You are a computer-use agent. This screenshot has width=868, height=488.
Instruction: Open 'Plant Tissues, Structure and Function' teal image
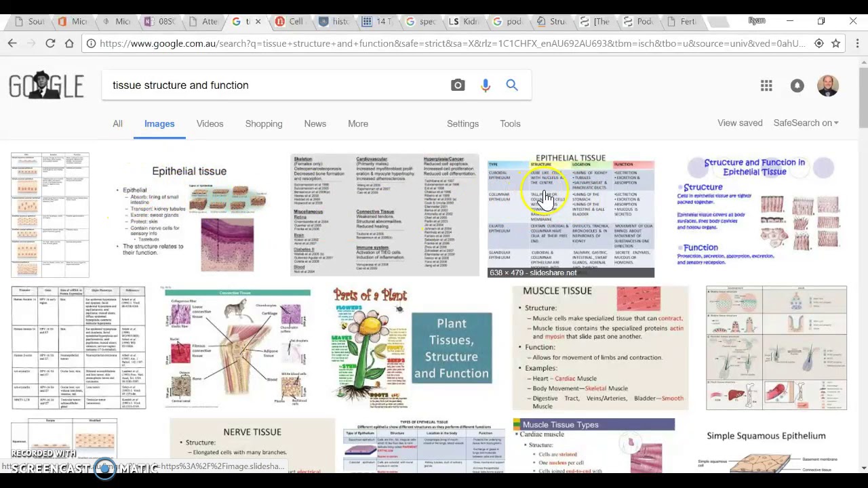(452, 348)
